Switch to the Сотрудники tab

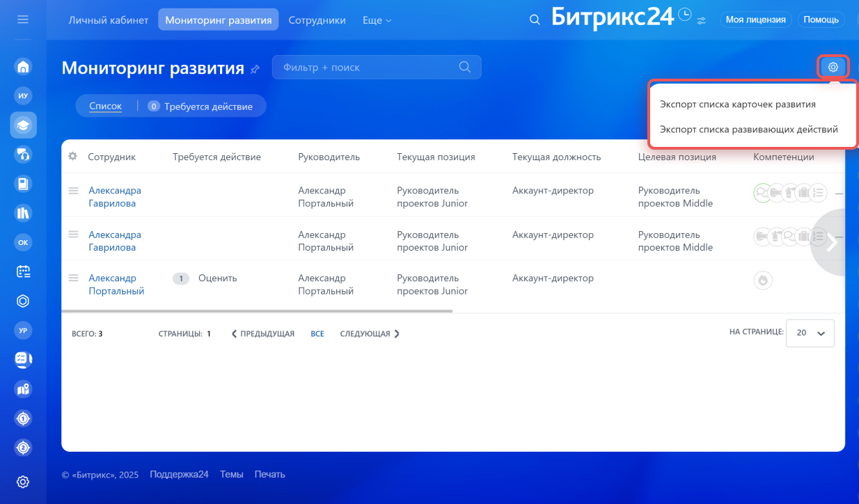coord(317,20)
